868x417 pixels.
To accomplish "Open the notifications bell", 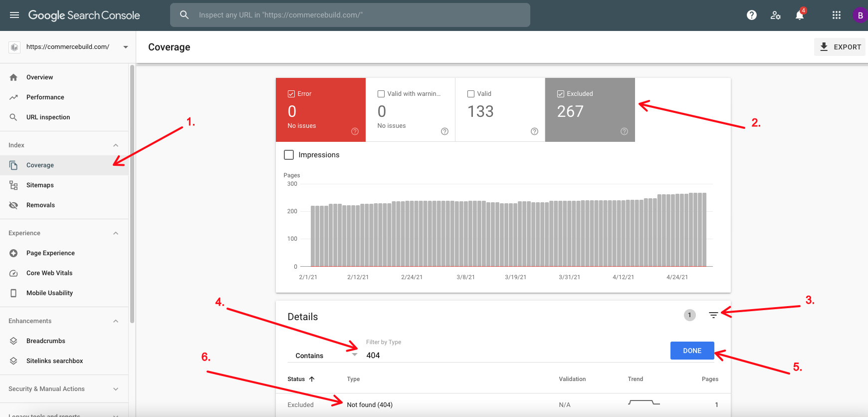I will click(799, 15).
